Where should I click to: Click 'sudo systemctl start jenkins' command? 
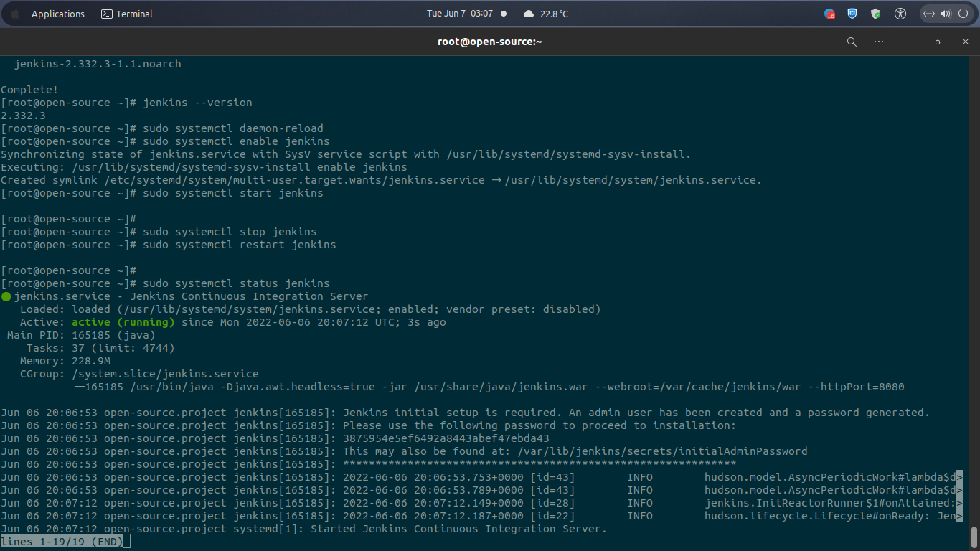[x=233, y=193]
